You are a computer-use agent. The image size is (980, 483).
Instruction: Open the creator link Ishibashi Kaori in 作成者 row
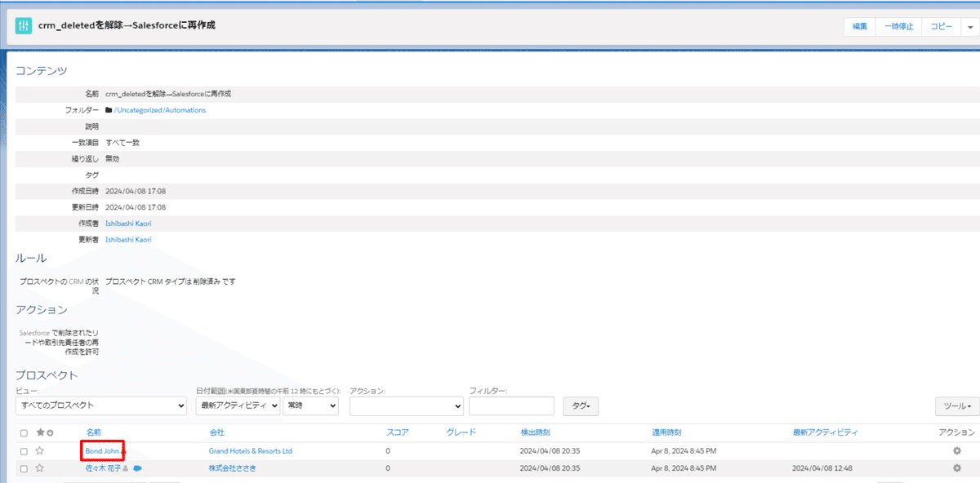click(128, 224)
